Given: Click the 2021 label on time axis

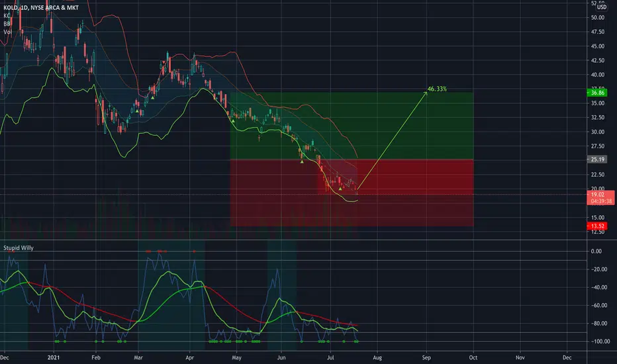Looking at the screenshot, I should pos(54,357).
